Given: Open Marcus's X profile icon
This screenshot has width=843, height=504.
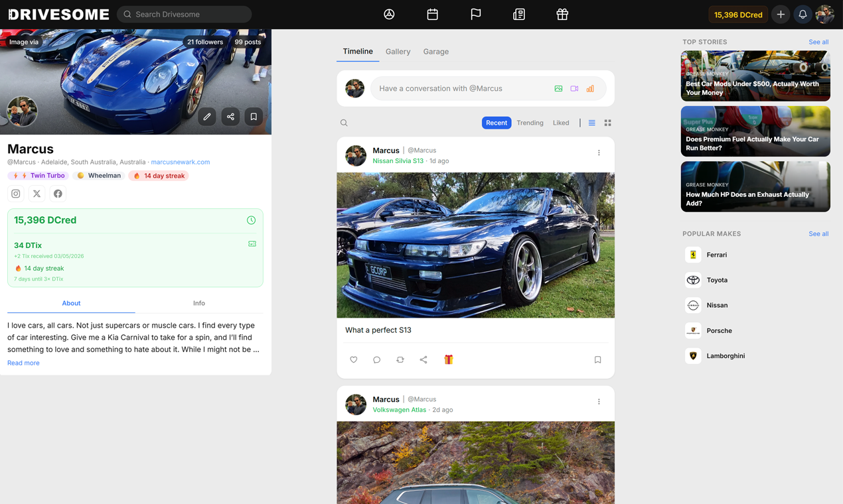Looking at the screenshot, I should 37,194.
